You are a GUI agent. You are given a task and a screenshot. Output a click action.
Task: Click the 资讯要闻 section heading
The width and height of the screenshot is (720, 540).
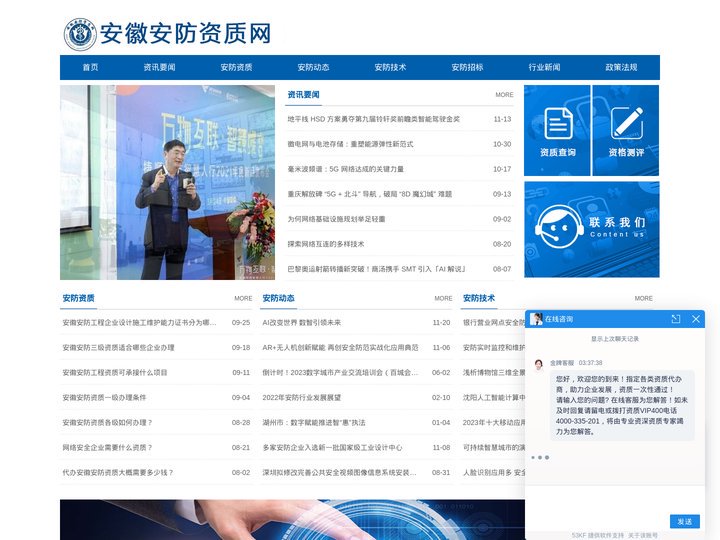point(304,95)
